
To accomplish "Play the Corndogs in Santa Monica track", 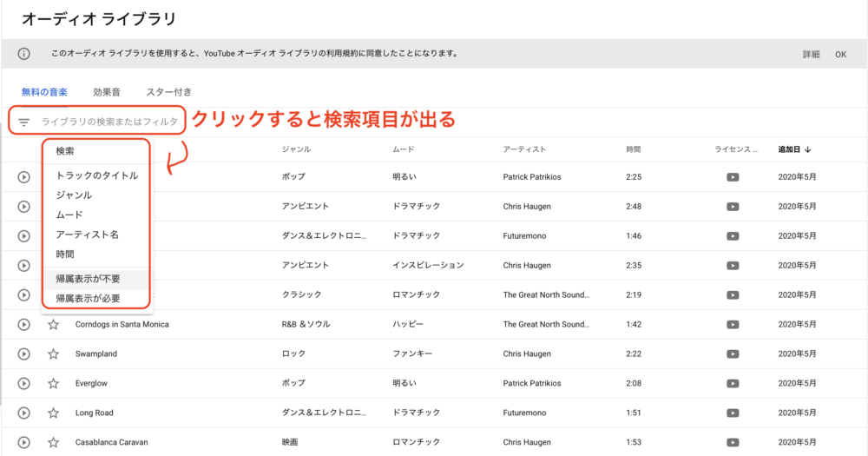I will click(23, 324).
